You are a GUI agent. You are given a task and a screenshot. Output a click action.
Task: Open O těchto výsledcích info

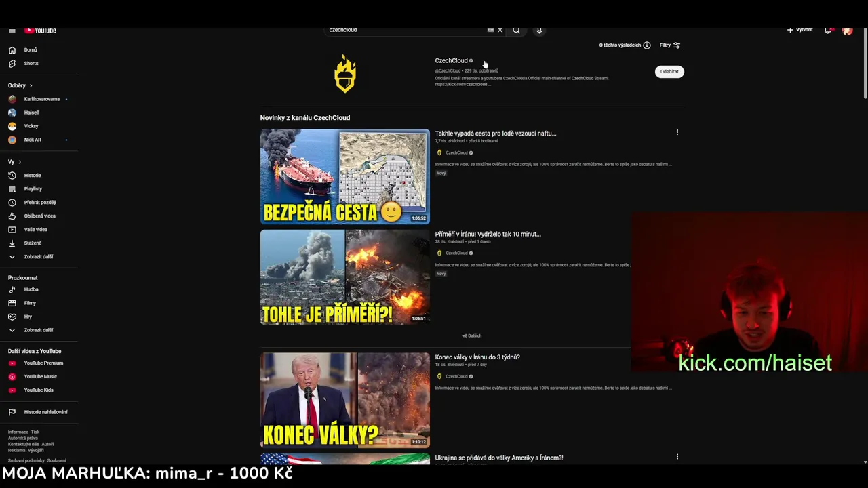[x=625, y=45]
